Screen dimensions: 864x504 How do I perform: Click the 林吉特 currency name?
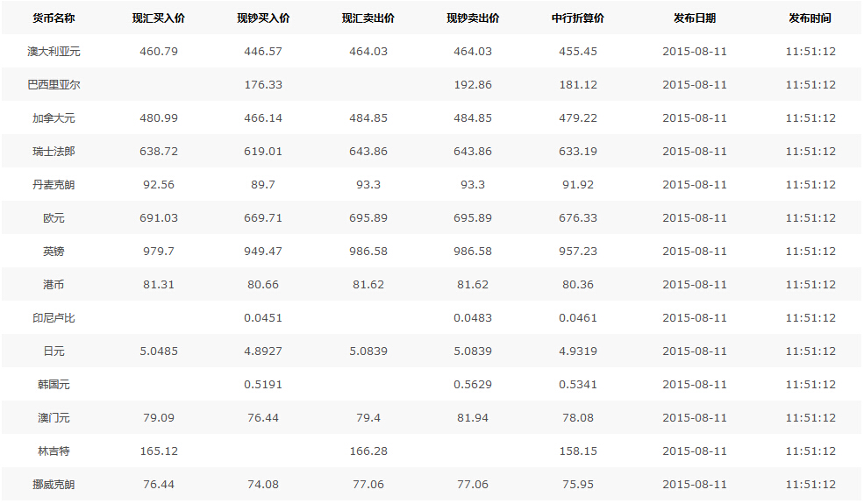(x=54, y=451)
